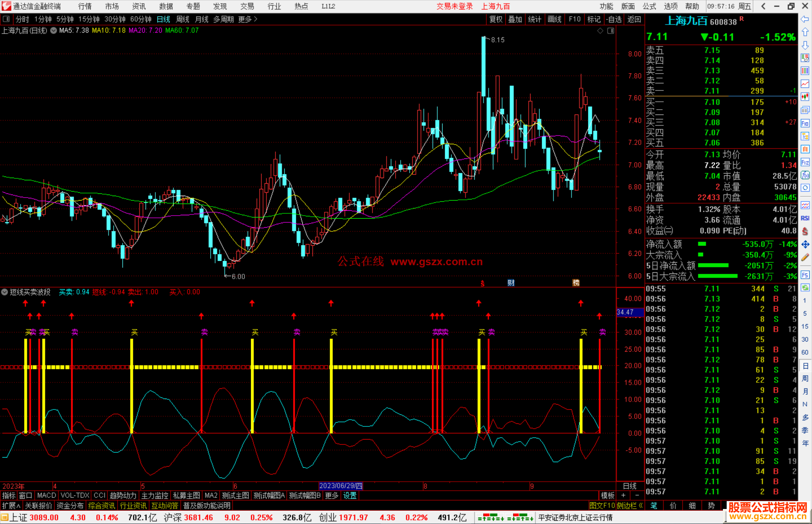Viewport: 812px width, 524px height.
Task: Switch to the MACD indicator tab
Action: point(46,495)
